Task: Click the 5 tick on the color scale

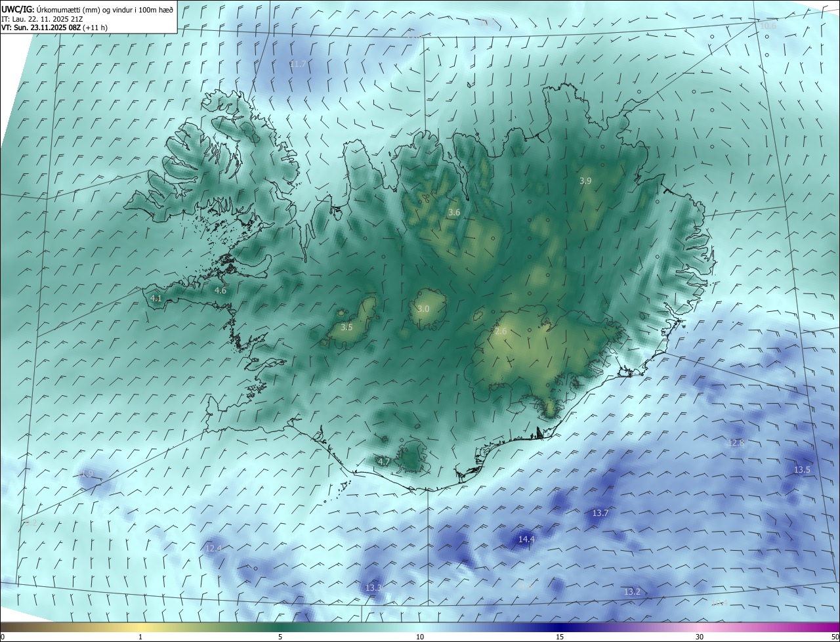Action: 280,637
